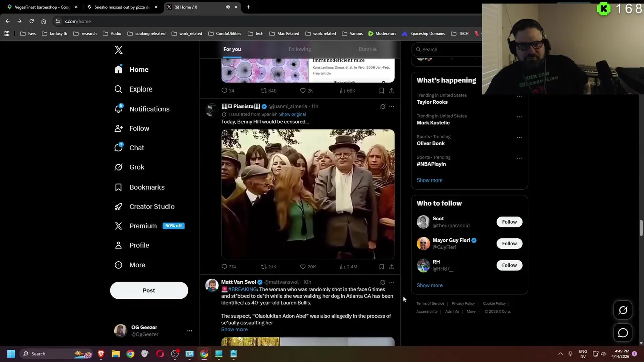The height and width of the screenshot is (362, 644).
Task: Open more options on Matt Van Swol post
Action: pos(391,282)
